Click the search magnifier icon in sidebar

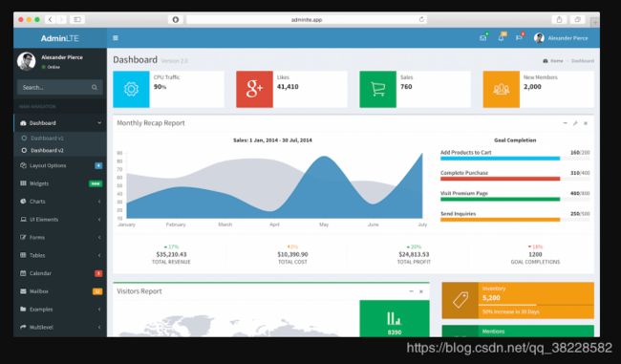(x=95, y=88)
